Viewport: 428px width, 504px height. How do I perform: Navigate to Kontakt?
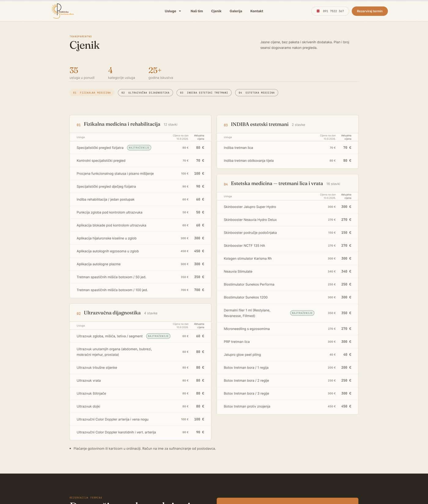[256, 11]
